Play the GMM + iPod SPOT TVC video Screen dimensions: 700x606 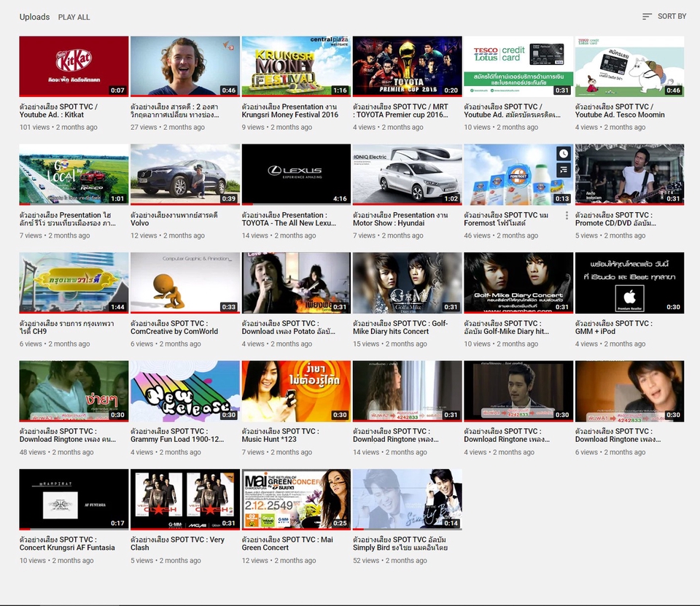point(628,282)
